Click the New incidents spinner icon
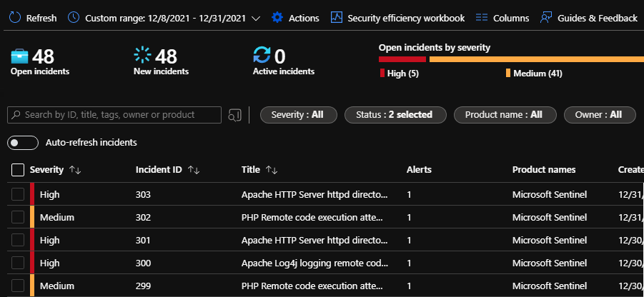The width and height of the screenshot is (644, 297). 142,56
